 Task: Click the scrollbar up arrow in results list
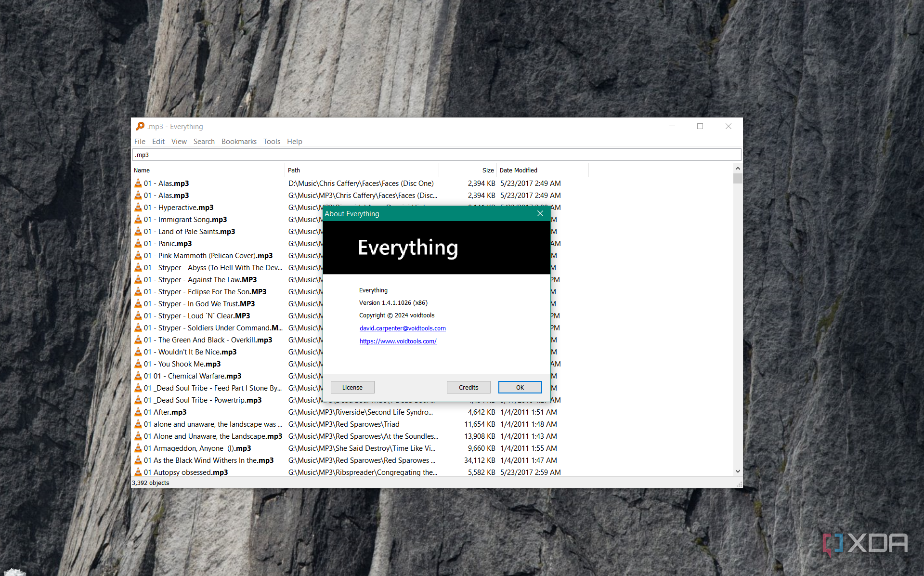tap(738, 169)
